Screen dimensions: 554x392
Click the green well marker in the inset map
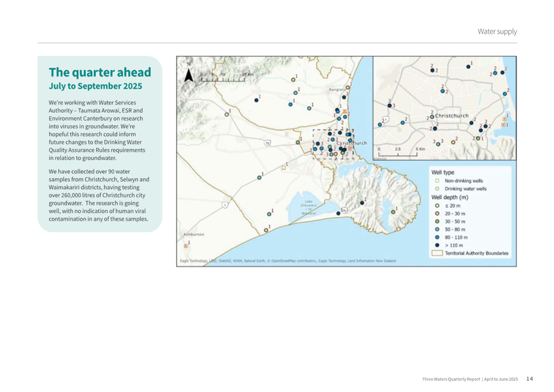(478, 138)
